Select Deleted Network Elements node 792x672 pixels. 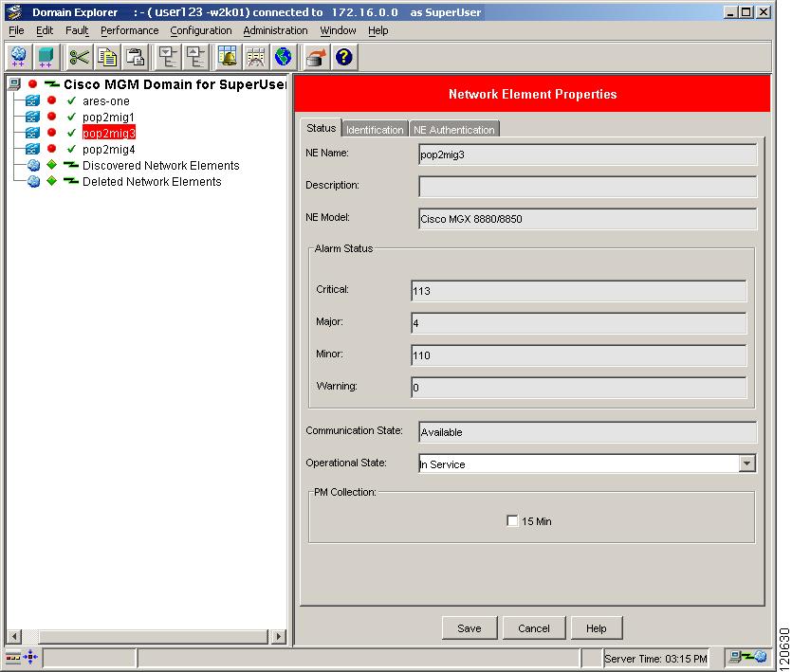[x=152, y=182]
